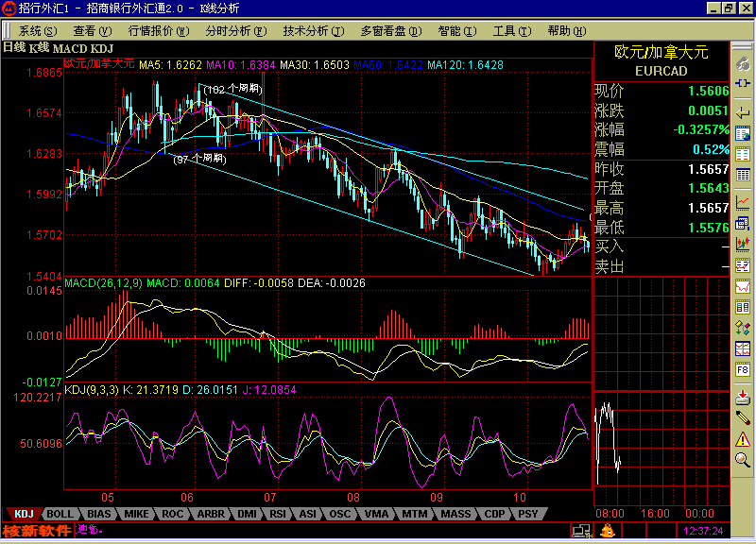Switch to the ASI indicator tab
The image size is (756, 544).
[308, 514]
